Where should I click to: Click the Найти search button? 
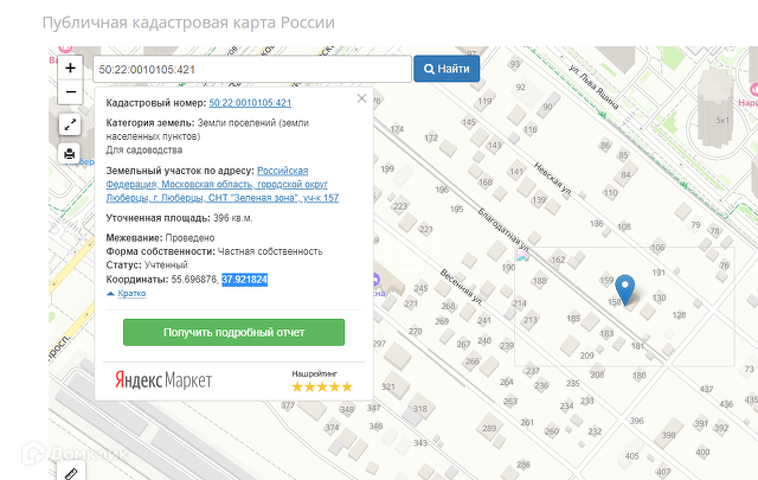(447, 69)
